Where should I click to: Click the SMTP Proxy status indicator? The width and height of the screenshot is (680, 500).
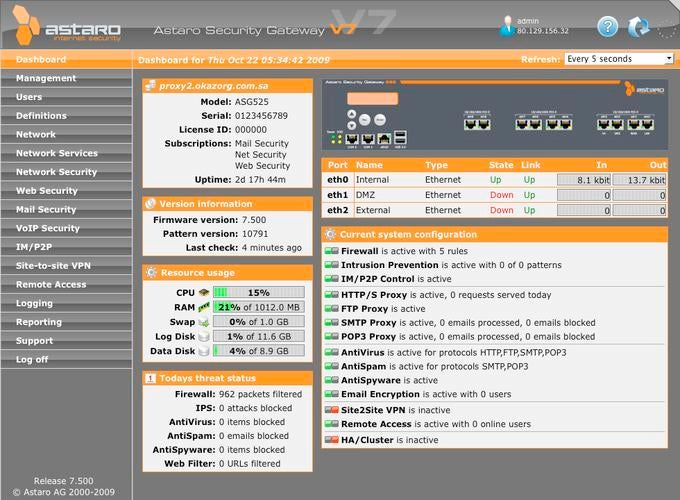[x=332, y=322]
